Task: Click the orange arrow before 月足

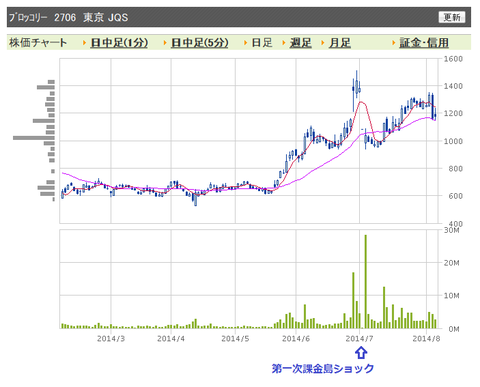Action: [x=323, y=43]
